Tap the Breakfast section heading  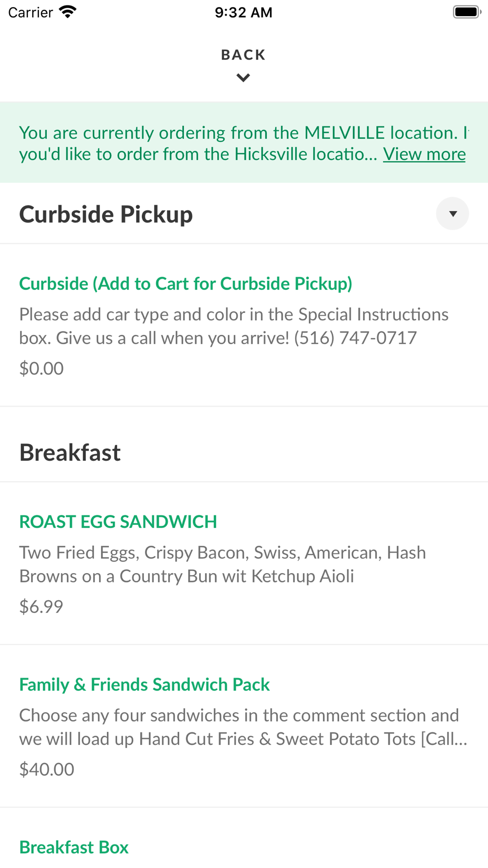[x=70, y=453]
